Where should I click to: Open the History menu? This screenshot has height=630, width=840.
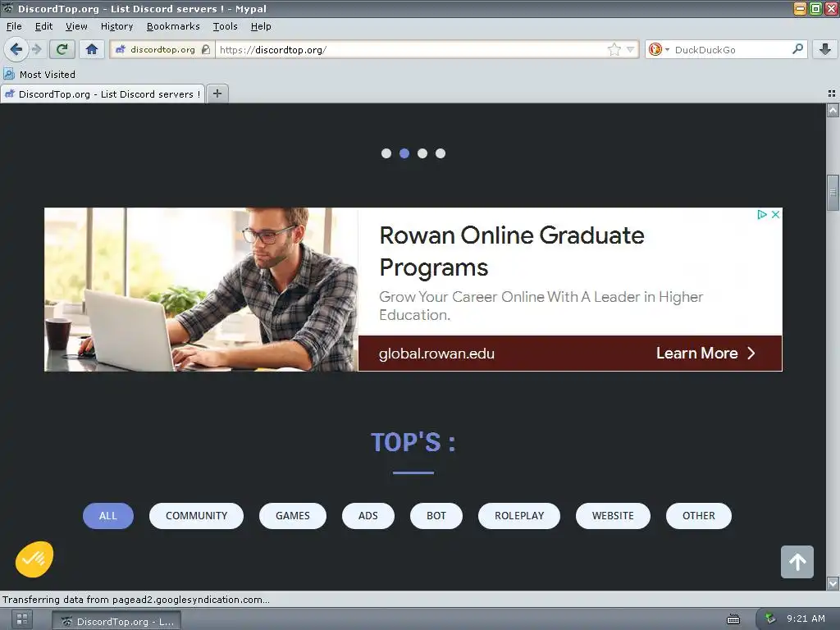(116, 26)
